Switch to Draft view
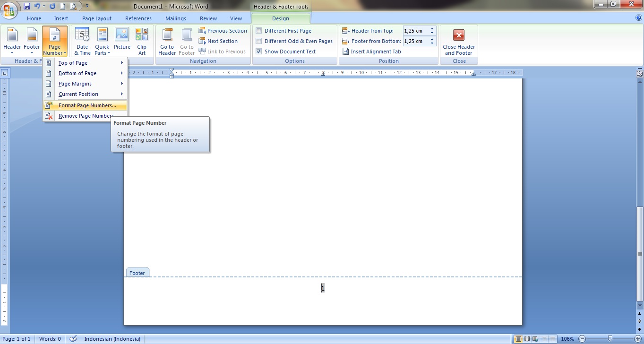Screen dimensions: 644x344 (x=552, y=339)
